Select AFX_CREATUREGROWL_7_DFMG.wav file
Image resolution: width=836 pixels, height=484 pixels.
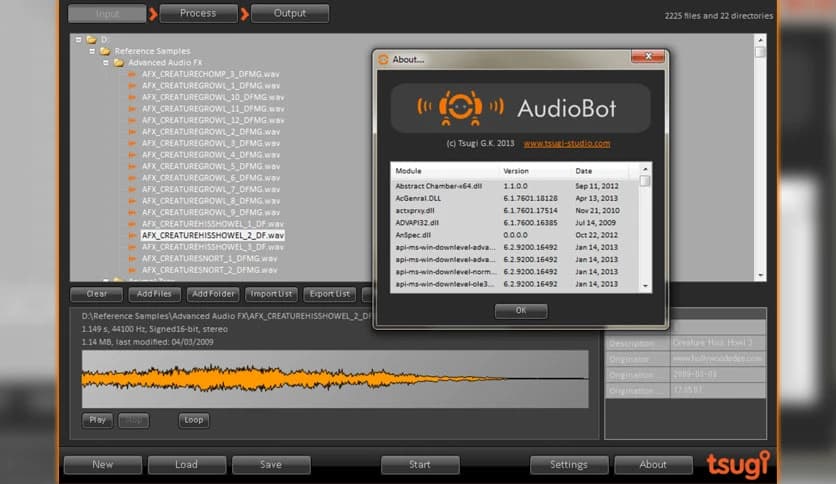click(x=211, y=189)
